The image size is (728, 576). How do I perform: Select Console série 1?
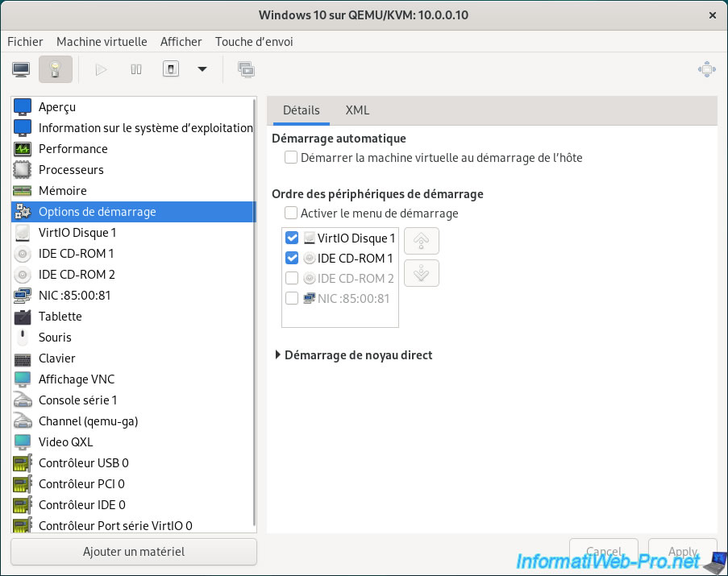tap(134, 400)
